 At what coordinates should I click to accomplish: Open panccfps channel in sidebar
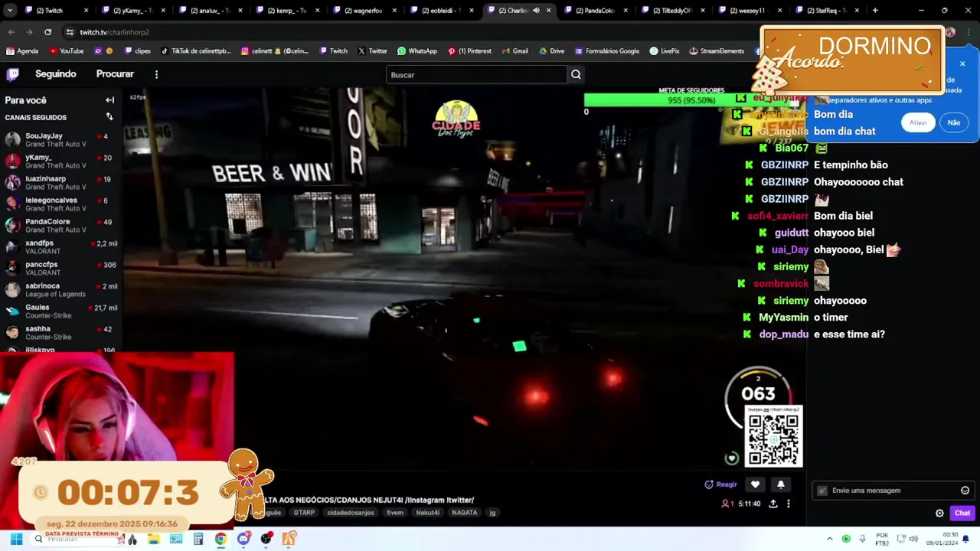(60, 268)
